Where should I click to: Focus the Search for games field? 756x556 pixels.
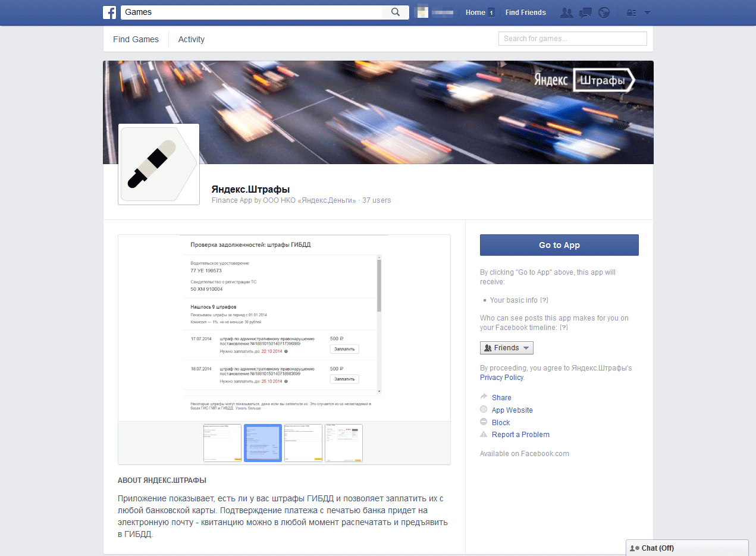[572, 39]
